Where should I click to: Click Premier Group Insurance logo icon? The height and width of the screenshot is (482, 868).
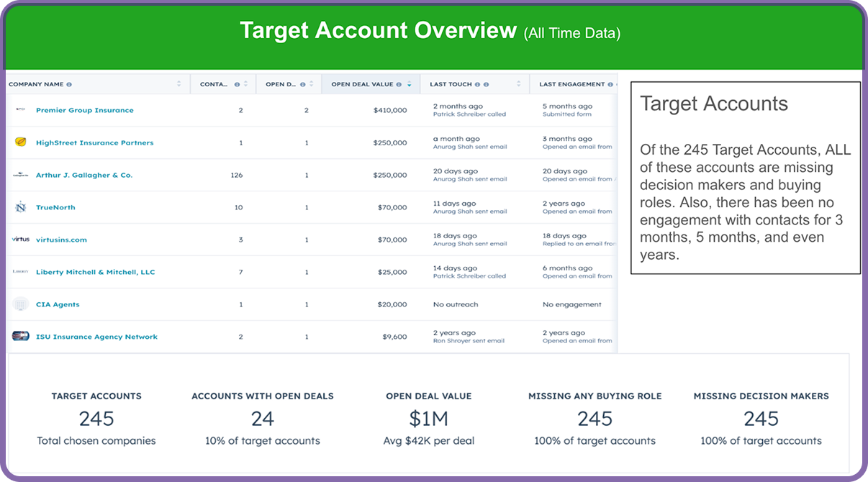click(20, 110)
